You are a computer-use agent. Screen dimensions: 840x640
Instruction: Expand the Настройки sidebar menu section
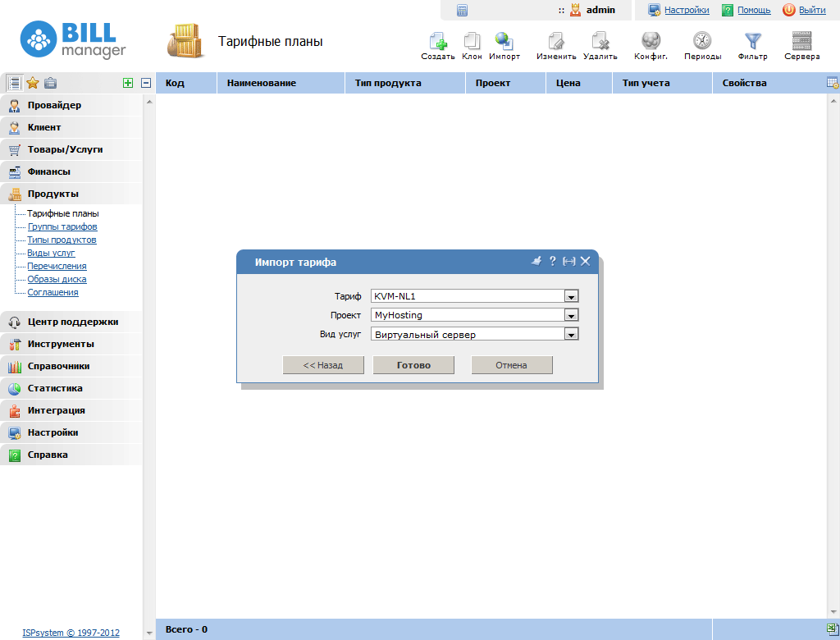(x=71, y=432)
